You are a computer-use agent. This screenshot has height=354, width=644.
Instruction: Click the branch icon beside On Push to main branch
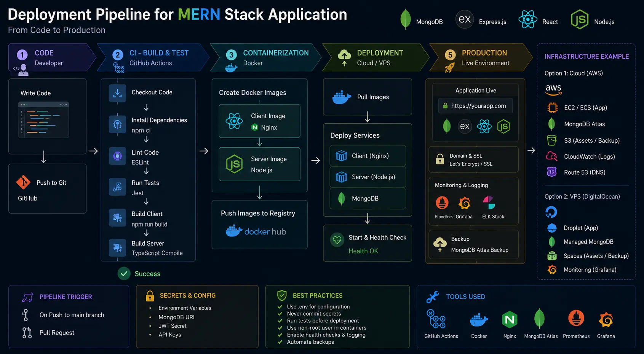[26, 315]
